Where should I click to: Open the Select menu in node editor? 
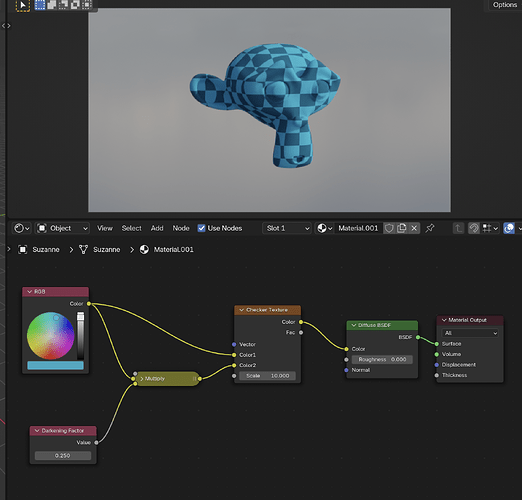tap(131, 228)
